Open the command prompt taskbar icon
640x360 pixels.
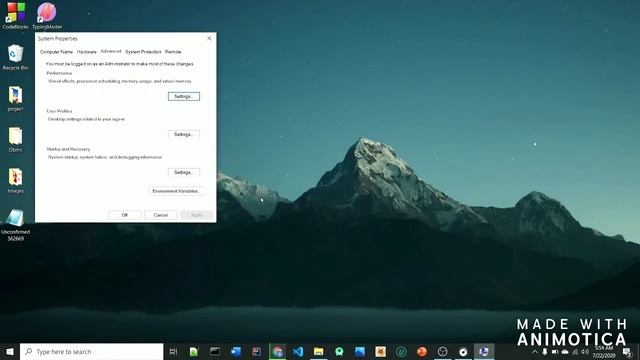coord(215,351)
